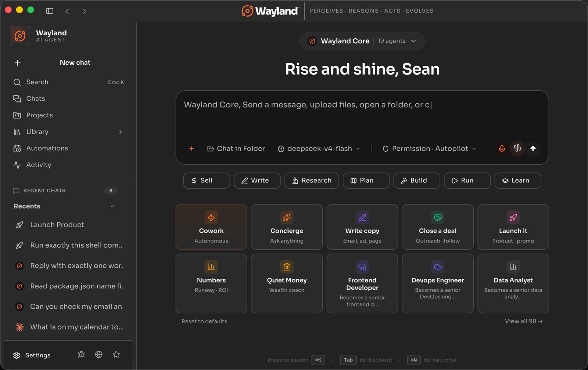The height and width of the screenshot is (370, 588).
Task: Expand the Library submenu chevron
Action: [x=121, y=132]
